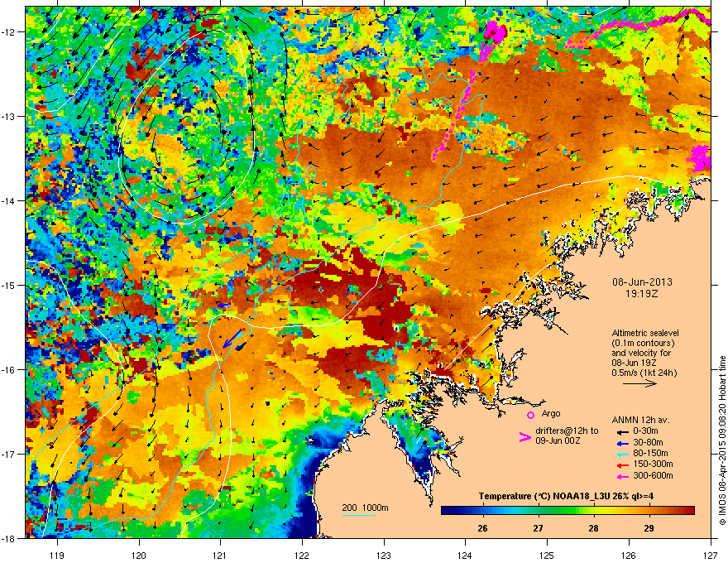Click the cyan bathymetry line under 200 1000m
728x563 pixels.
point(359,515)
